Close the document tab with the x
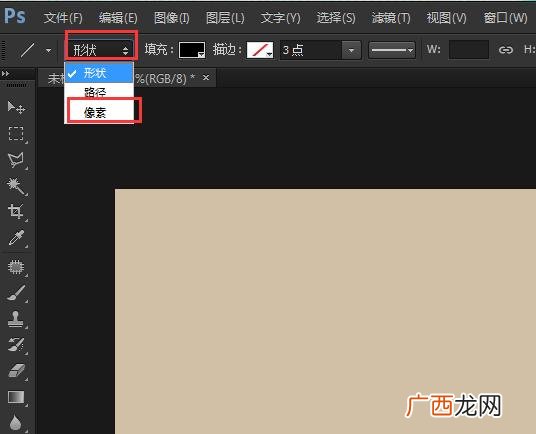Screen dimensions: 536x434 click(x=206, y=78)
